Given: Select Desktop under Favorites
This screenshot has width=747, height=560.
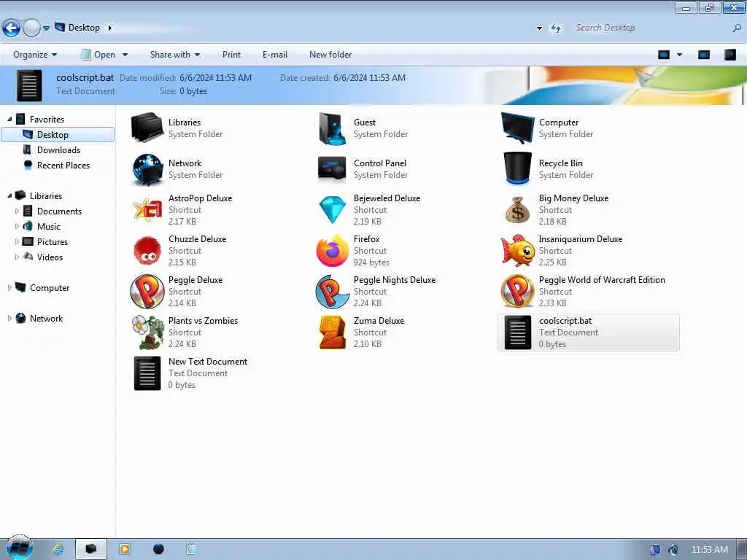Looking at the screenshot, I should [x=58, y=135].
